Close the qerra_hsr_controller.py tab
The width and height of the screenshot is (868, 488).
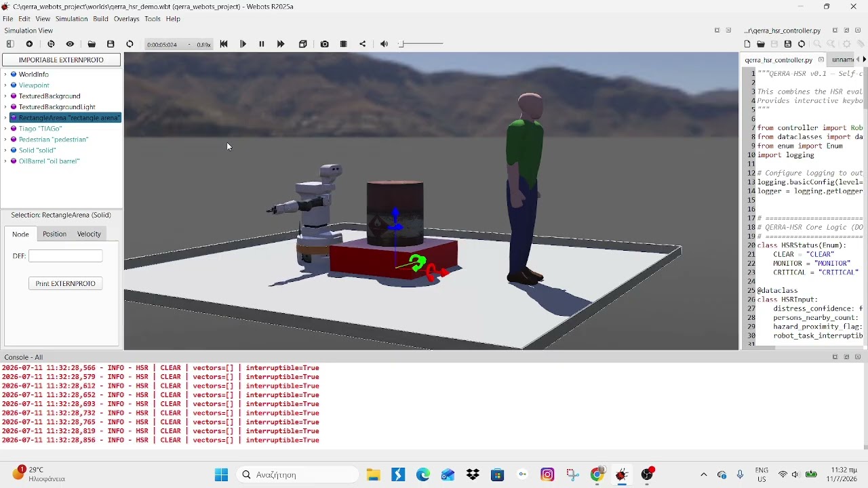pos(822,60)
